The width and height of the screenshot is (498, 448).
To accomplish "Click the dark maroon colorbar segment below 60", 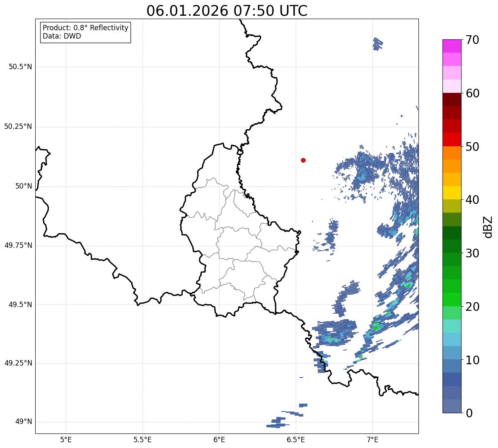I will point(452,99).
